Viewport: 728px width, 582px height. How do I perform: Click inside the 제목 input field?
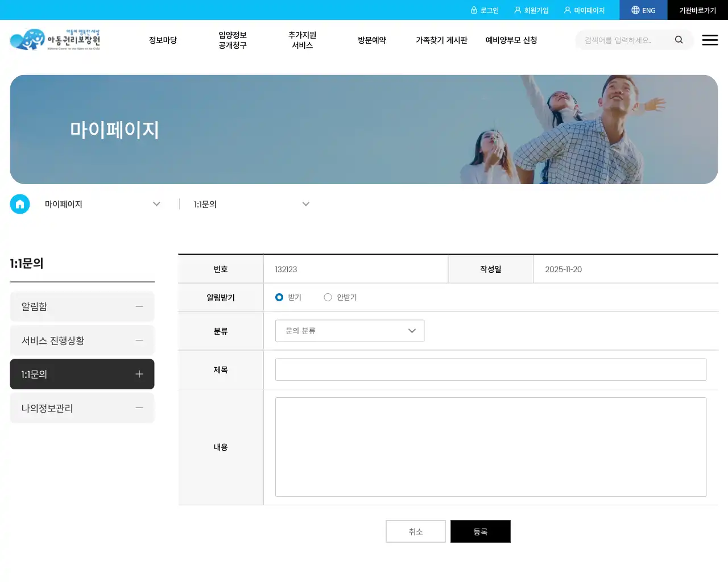point(490,369)
